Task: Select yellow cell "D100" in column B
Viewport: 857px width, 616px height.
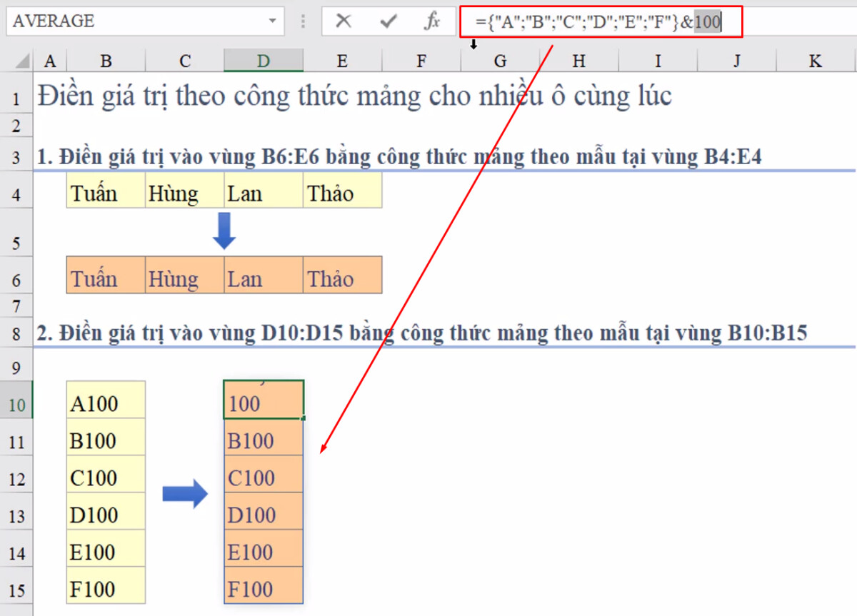Action: (106, 512)
